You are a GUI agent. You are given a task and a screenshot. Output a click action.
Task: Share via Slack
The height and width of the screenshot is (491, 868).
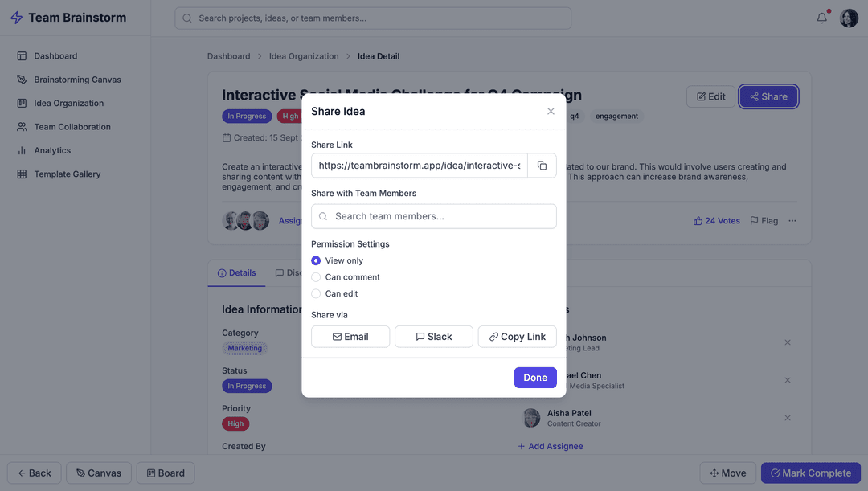pos(434,337)
